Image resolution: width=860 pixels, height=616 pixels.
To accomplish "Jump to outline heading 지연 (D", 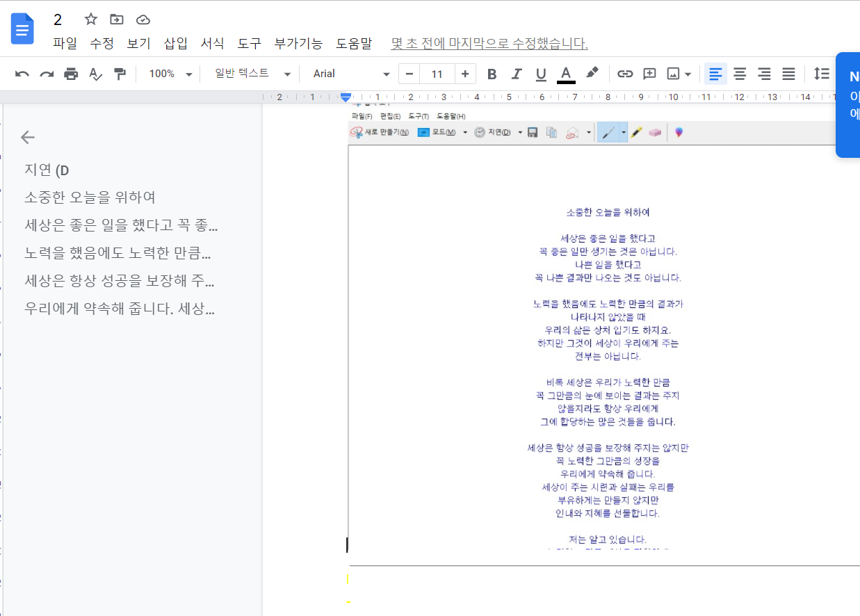I will click(x=47, y=170).
